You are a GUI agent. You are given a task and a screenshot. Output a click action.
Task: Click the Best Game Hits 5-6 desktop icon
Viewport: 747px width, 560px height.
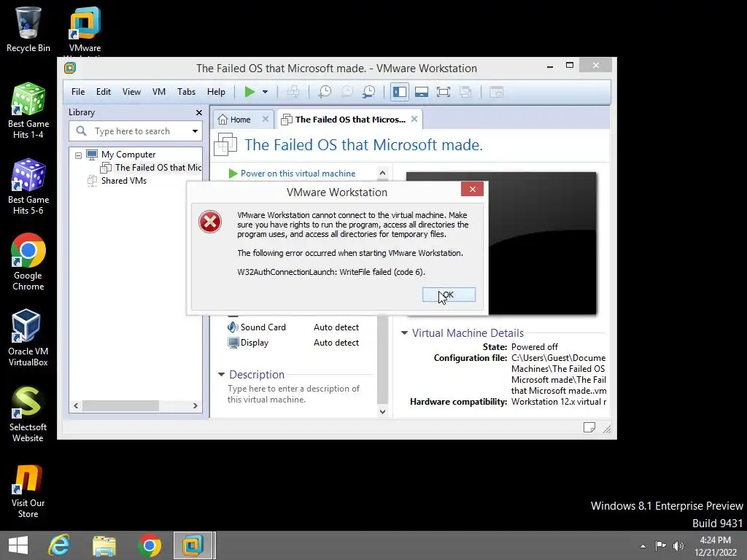point(28,186)
